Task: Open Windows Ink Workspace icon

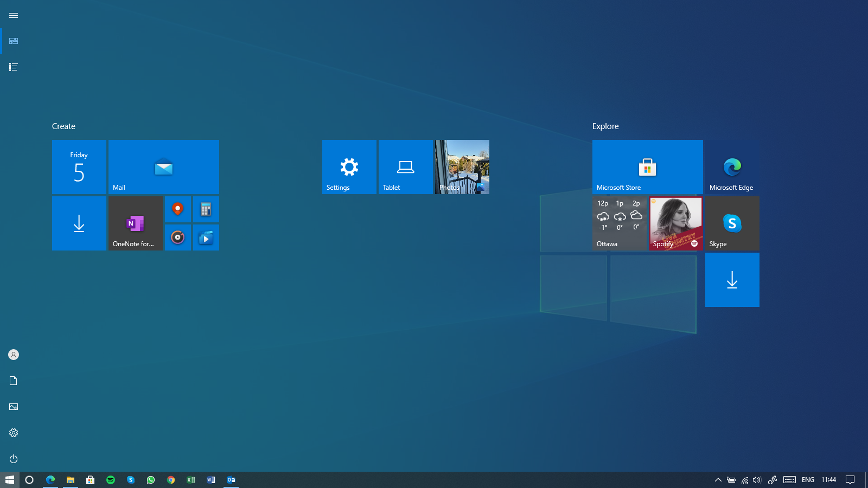Action: [x=773, y=480]
